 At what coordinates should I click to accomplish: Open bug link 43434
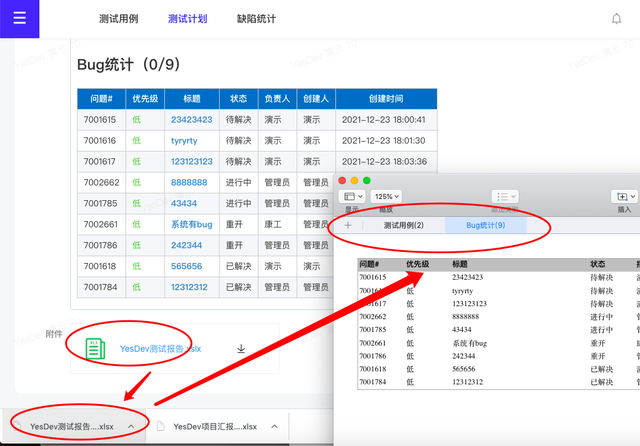pyautogui.click(x=184, y=203)
